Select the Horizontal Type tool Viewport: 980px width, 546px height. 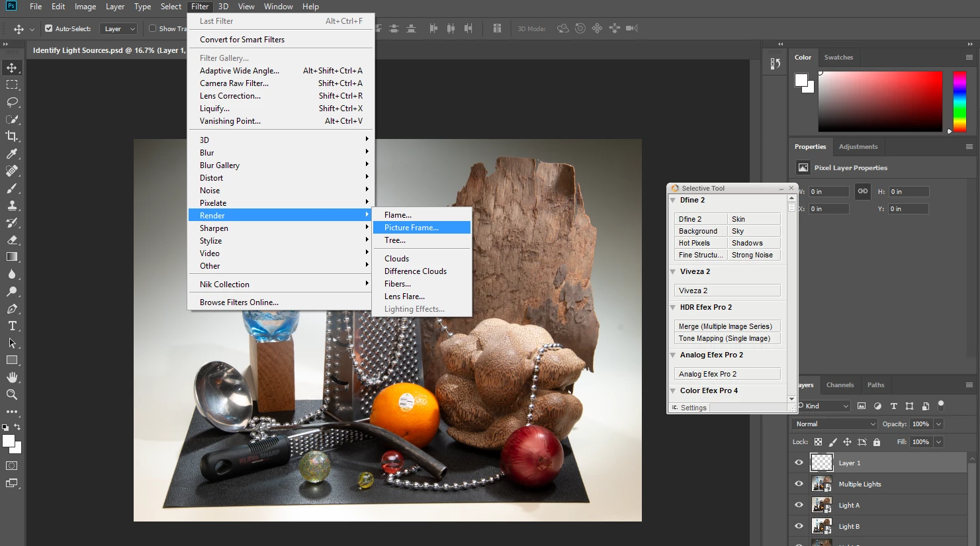(x=12, y=326)
